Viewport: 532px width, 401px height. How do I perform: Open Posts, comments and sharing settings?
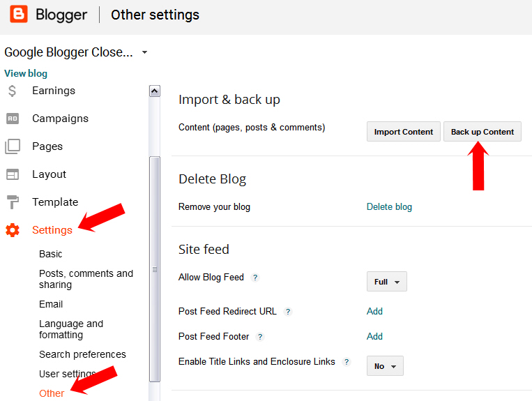[86, 279]
